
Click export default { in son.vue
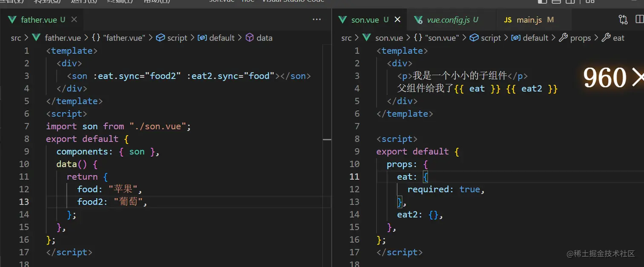418,151
